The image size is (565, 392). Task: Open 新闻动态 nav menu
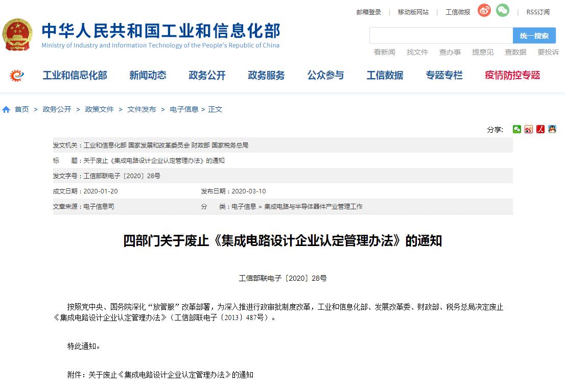tap(148, 75)
